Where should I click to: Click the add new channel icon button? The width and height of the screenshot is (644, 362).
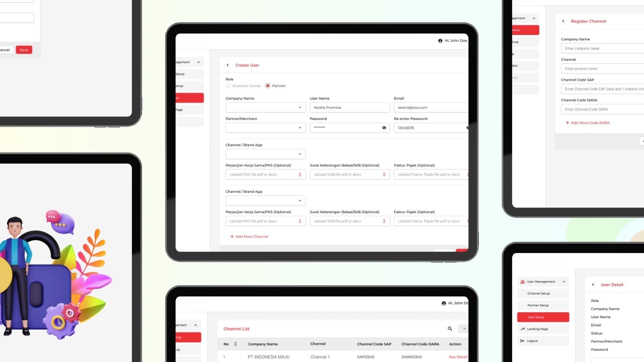465,328
